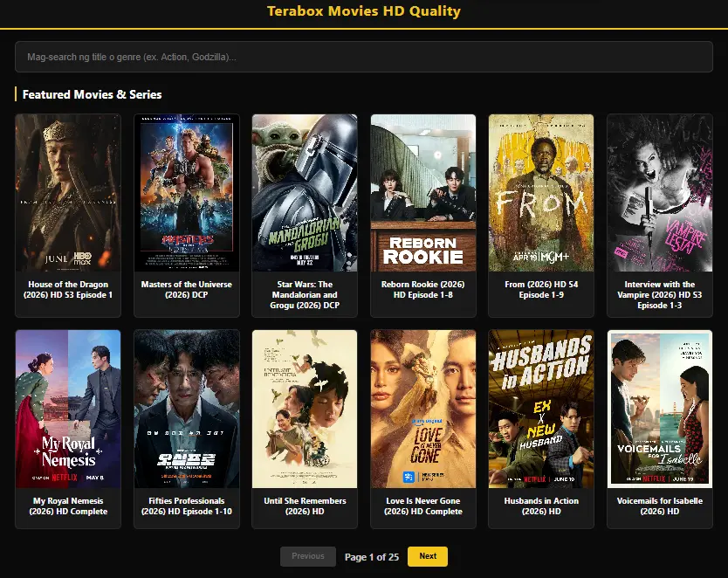728x578 pixels.
Task: Open the House of the Dragon poster
Action: click(x=68, y=193)
